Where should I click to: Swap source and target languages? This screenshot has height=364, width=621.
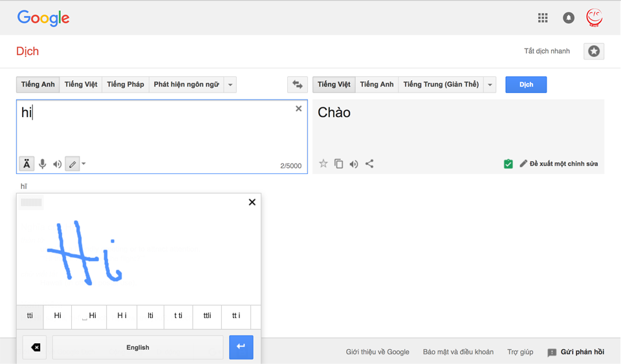coord(298,85)
